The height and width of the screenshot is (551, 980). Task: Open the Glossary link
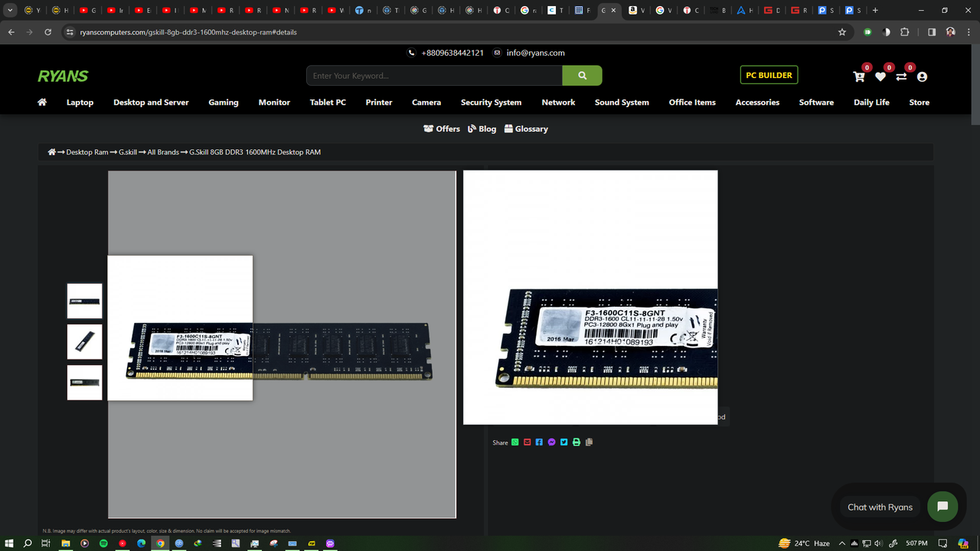point(526,129)
